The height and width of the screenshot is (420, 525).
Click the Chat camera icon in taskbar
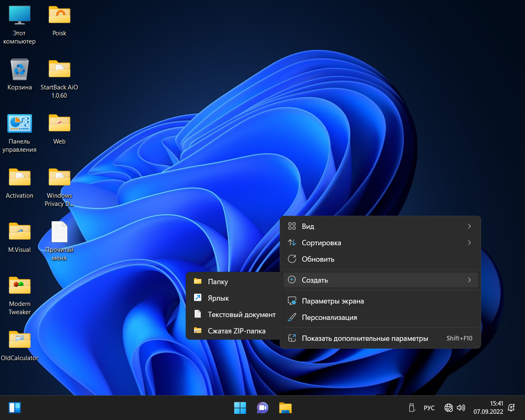[x=262, y=408]
